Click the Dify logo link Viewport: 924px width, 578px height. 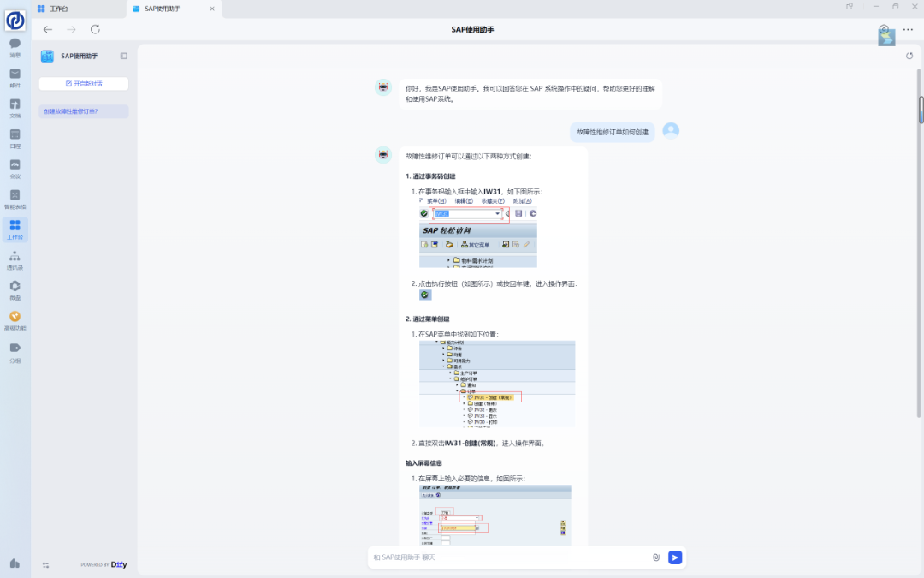(x=119, y=564)
